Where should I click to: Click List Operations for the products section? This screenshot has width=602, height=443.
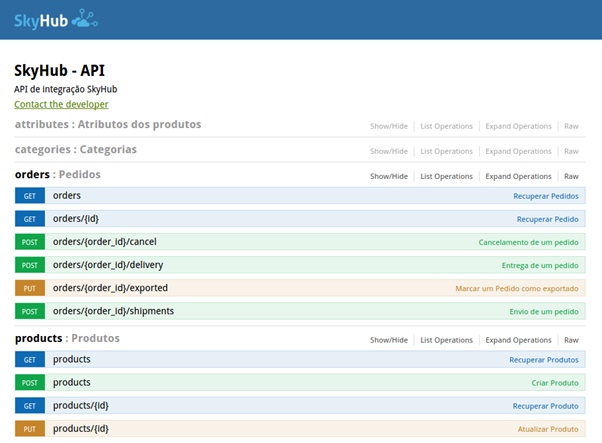coord(447,340)
